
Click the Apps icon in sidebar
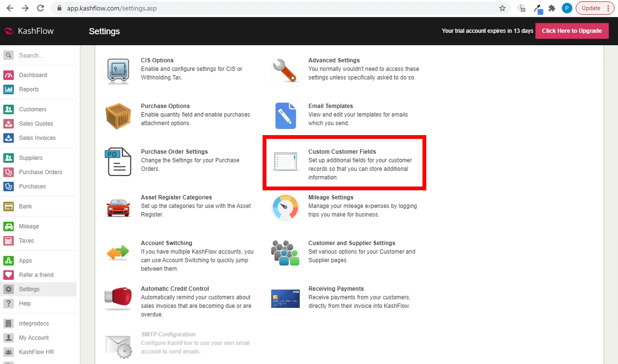click(9, 261)
